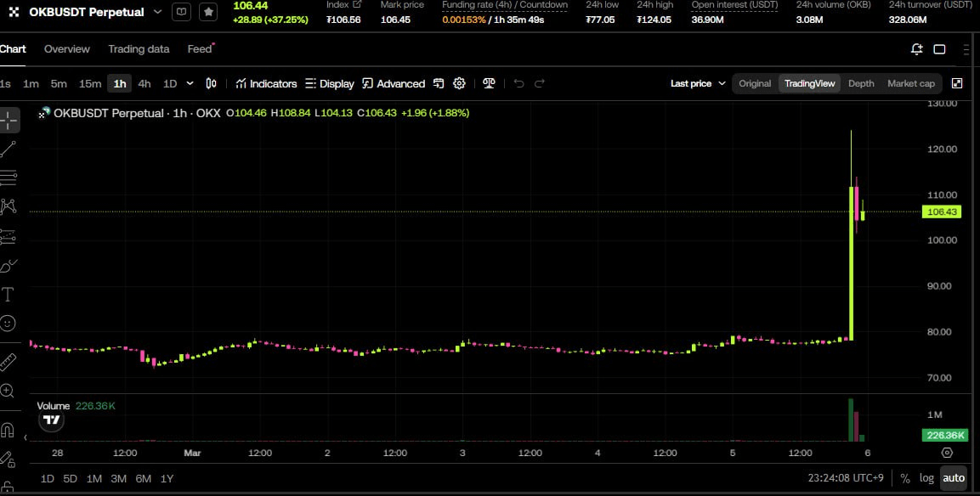This screenshot has height=496, width=980.
Task: Expand the OKBUSDT Perpetual pair selector
Action: tap(157, 12)
